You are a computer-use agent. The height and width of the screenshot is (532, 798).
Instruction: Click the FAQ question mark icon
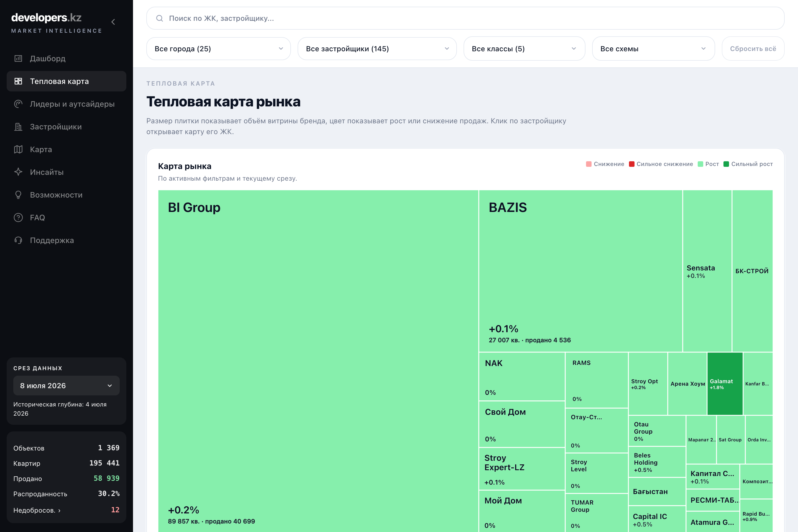click(18, 218)
